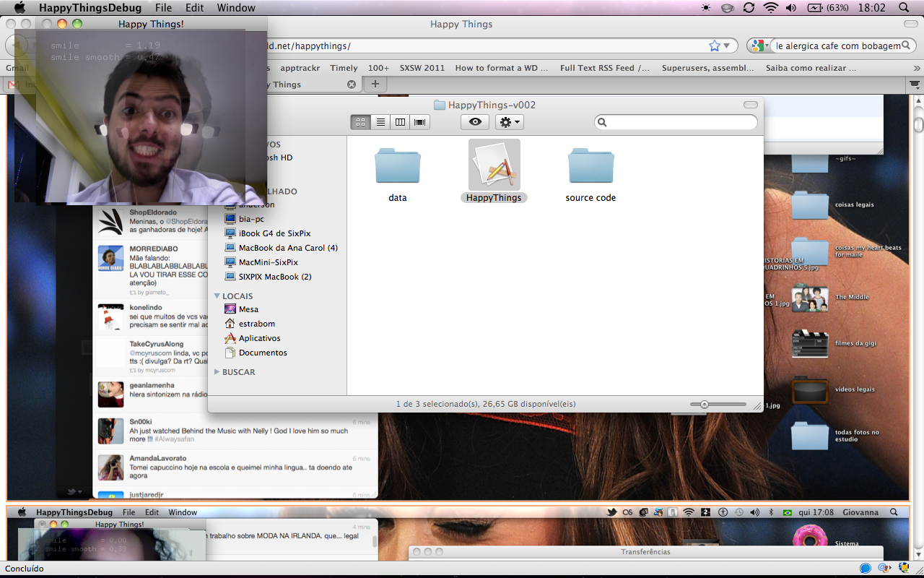Expand the BUSCAR sidebar section

point(217,372)
